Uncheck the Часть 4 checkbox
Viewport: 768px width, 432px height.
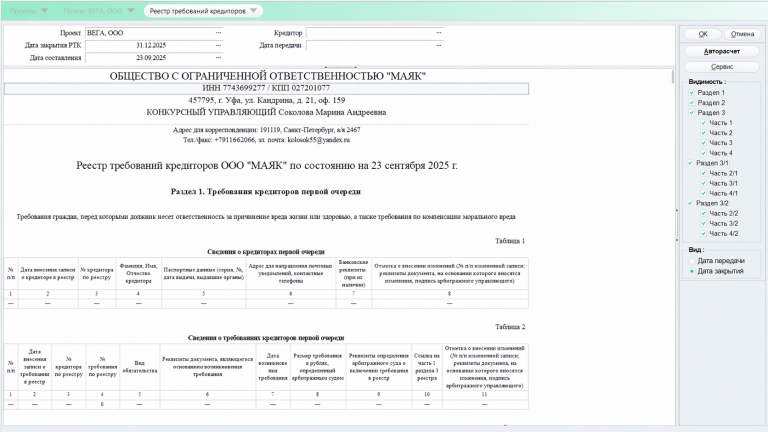[x=703, y=153]
